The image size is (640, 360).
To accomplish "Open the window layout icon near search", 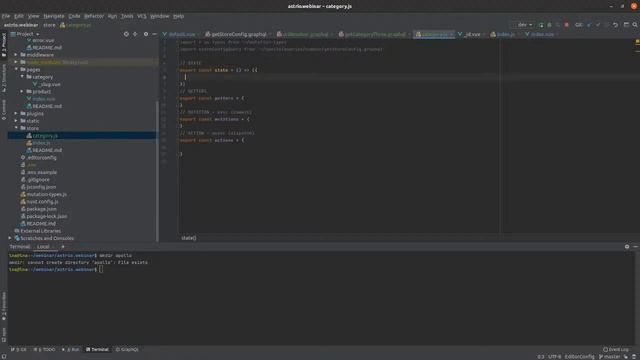I will coord(626,25).
